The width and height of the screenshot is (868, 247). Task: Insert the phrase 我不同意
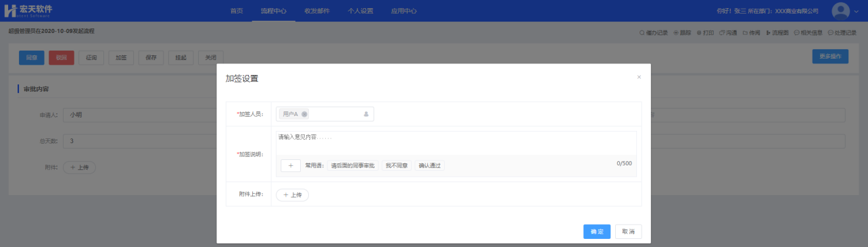pyautogui.click(x=396, y=165)
